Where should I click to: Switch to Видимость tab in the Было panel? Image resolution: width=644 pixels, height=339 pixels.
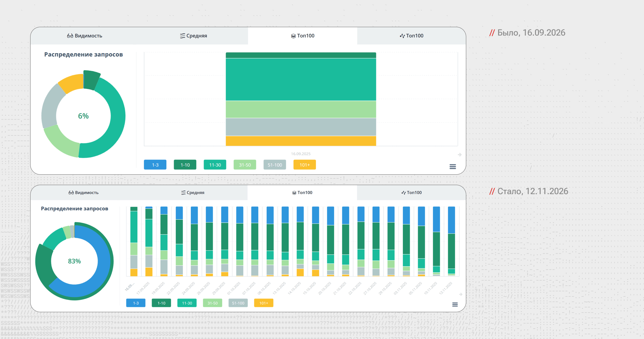pyautogui.click(x=85, y=36)
